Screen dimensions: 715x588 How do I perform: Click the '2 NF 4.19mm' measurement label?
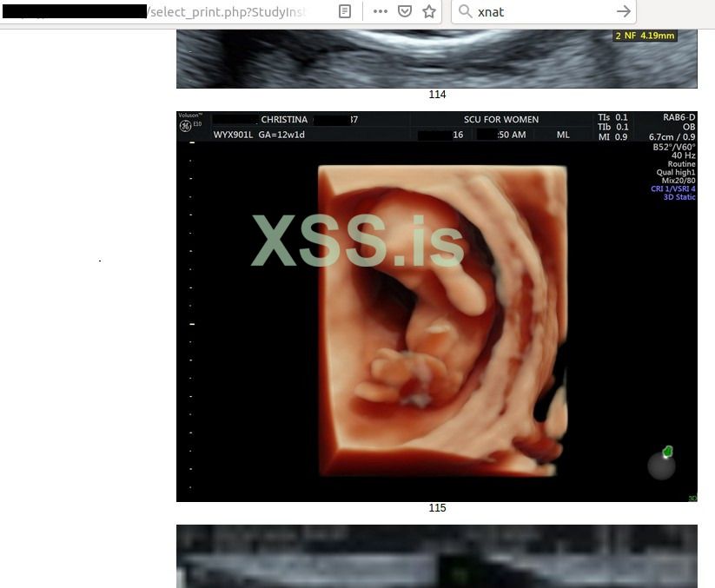click(x=645, y=36)
